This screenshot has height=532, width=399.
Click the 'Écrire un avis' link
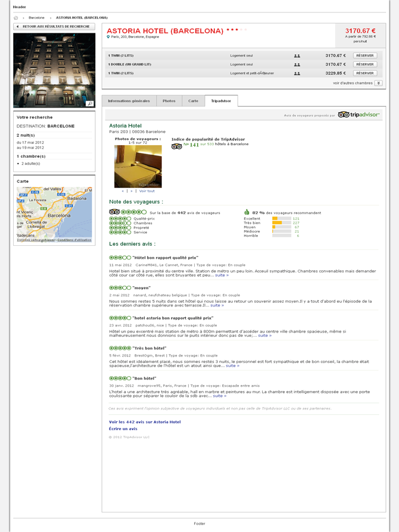(x=123, y=428)
